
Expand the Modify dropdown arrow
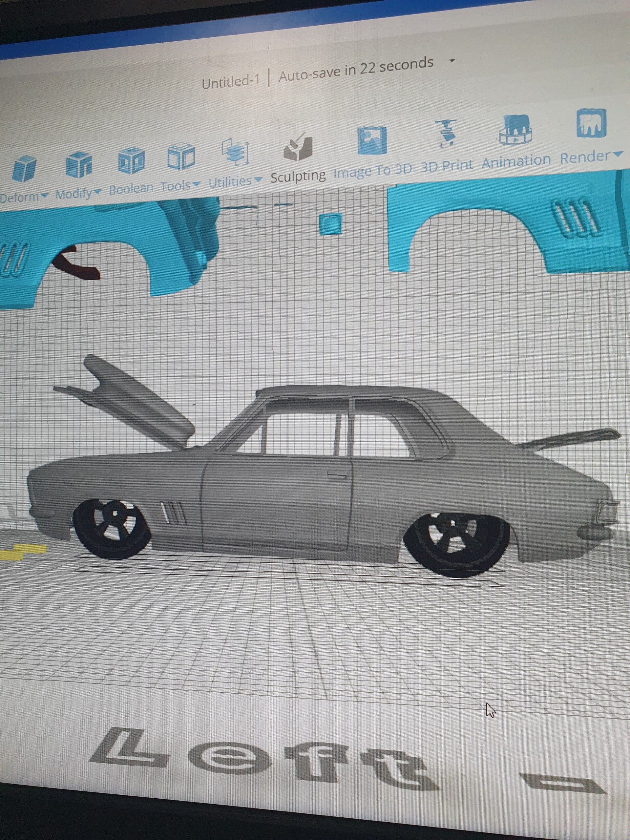tap(97, 191)
